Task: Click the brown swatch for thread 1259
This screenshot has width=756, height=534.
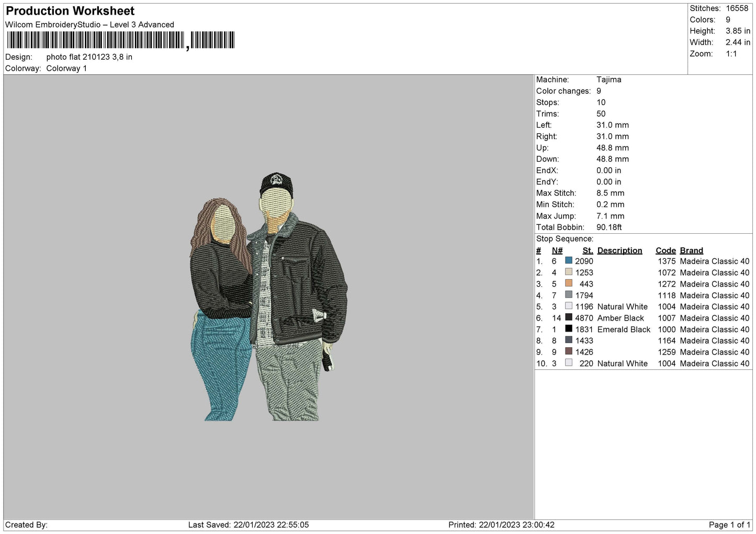Action: click(569, 351)
